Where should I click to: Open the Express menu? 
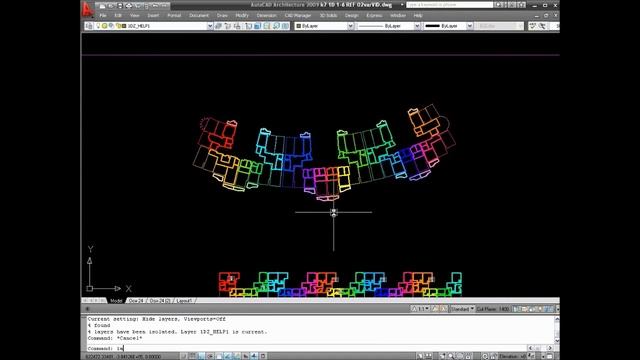click(374, 16)
